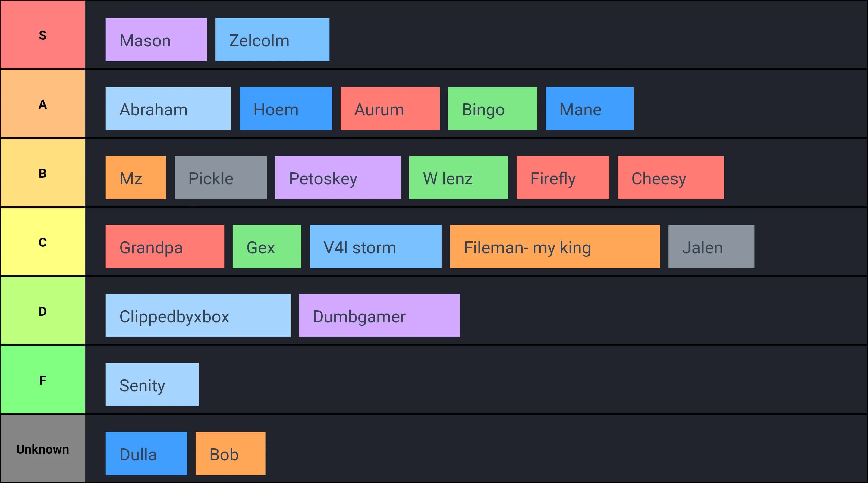Image resolution: width=868 pixels, height=483 pixels.
Task: Click the Unknown tier label
Action: (42, 449)
